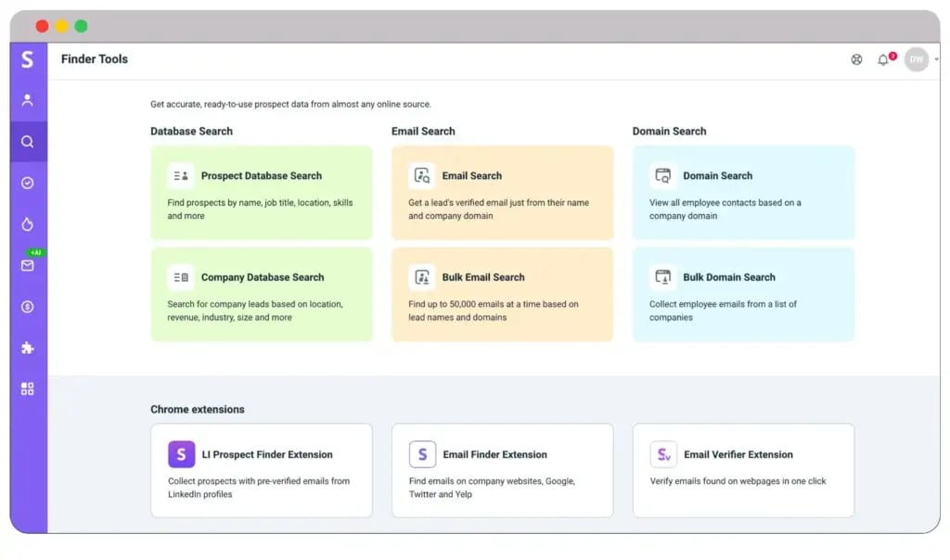The height and width of the screenshot is (560, 950).
Task: Open the notifications bell icon
Action: click(x=883, y=59)
